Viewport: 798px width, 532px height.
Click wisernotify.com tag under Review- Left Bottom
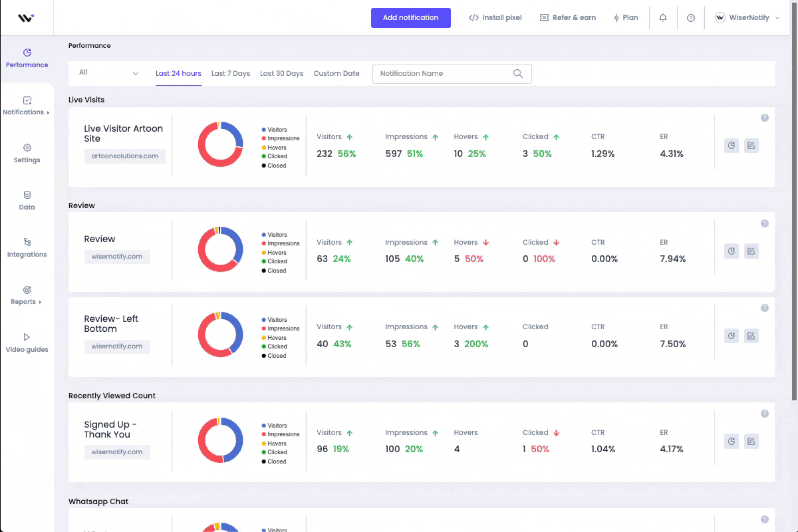point(117,346)
